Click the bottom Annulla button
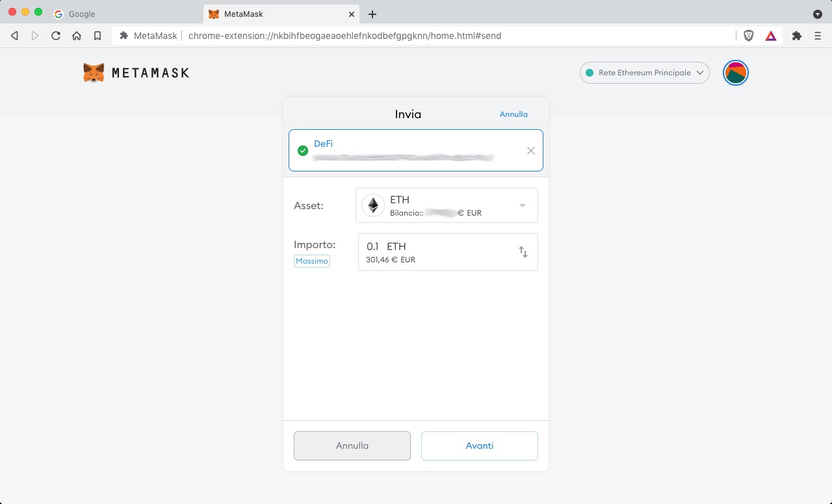Image resolution: width=832 pixels, height=504 pixels. [352, 446]
